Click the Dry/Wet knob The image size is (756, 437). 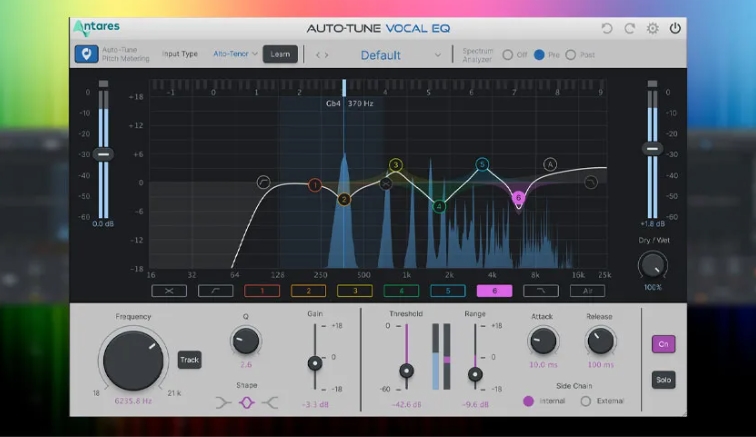pos(652,266)
